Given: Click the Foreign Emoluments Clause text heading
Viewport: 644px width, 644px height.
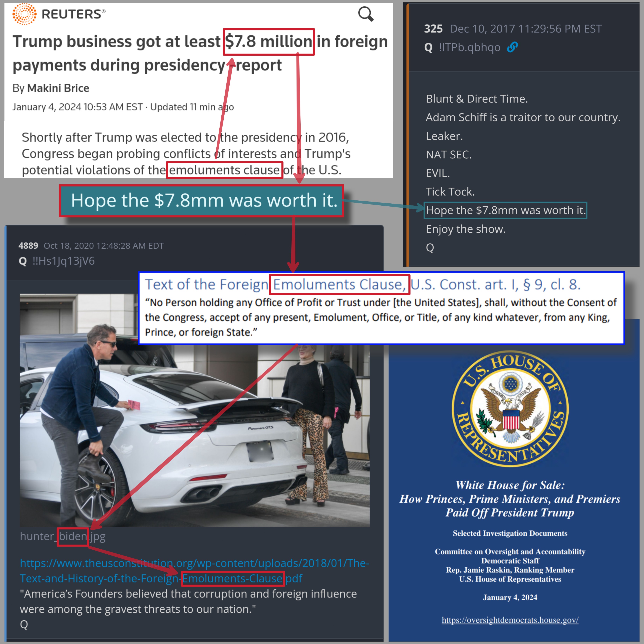Looking at the screenshot, I should (x=363, y=284).
